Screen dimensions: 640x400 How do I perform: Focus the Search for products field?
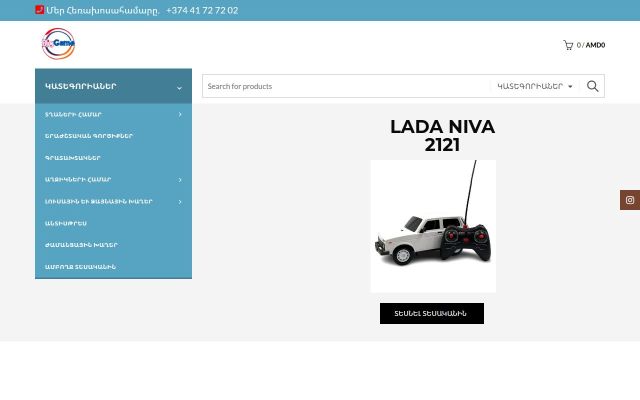pos(347,86)
